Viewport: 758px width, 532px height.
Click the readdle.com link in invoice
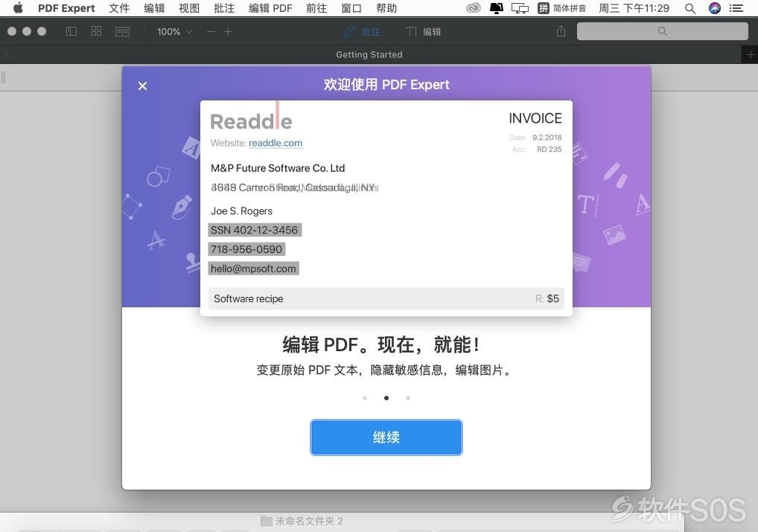[276, 143]
